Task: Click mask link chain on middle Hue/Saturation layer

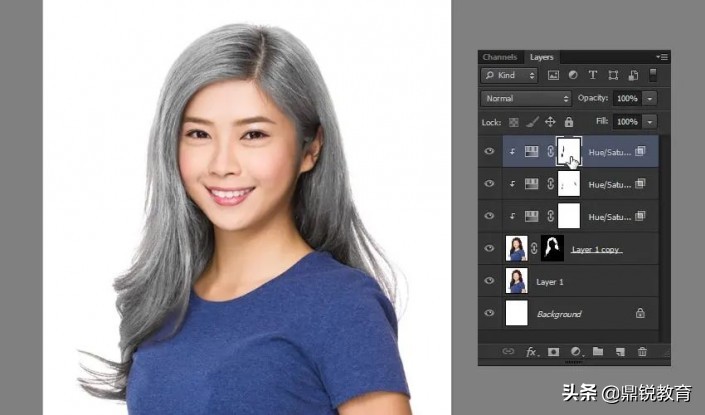Action: click(x=550, y=184)
